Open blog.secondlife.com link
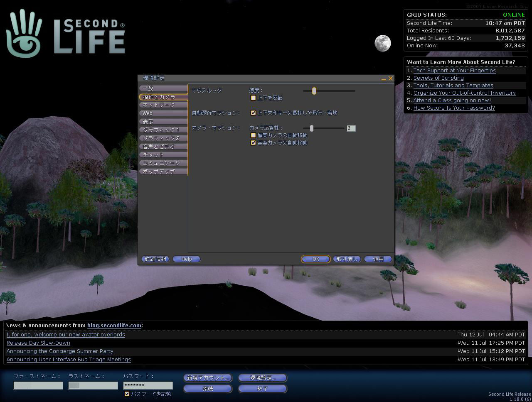The height and width of the screenshot is (402, 532). (114, 326)
